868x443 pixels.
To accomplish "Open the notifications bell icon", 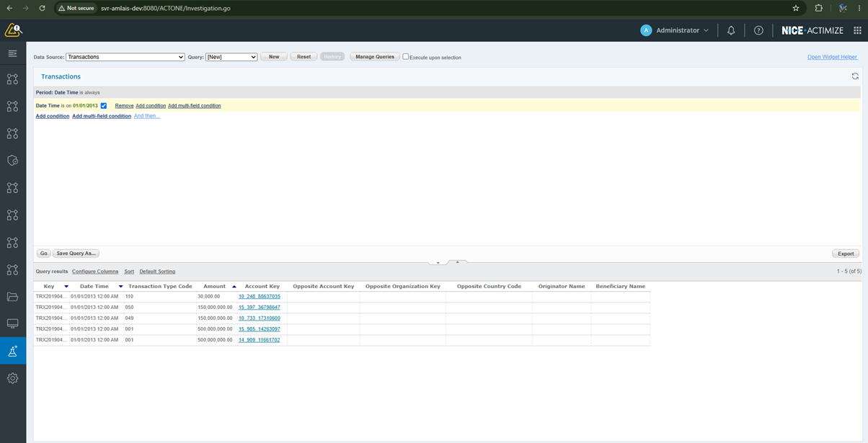I will coord(731,30).
